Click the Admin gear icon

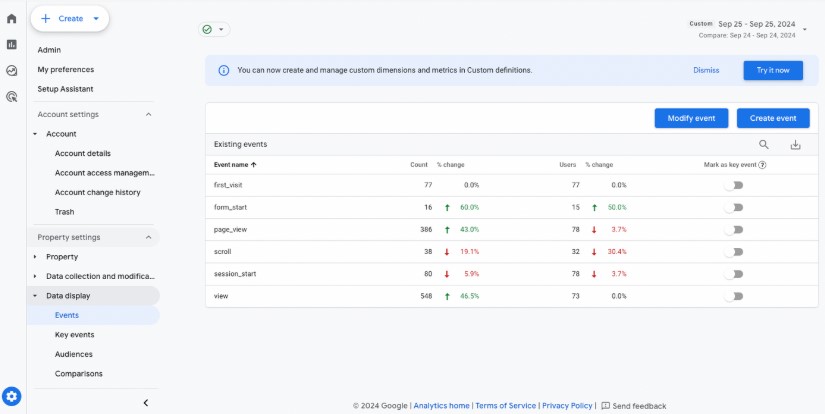[12, 396]
